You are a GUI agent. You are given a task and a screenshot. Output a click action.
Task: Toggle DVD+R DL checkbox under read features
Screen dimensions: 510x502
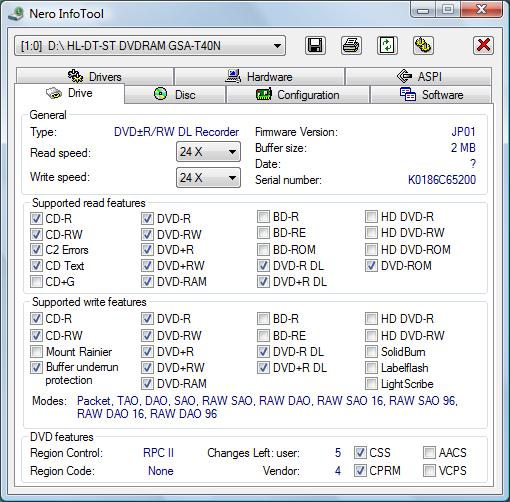[263, 282]
